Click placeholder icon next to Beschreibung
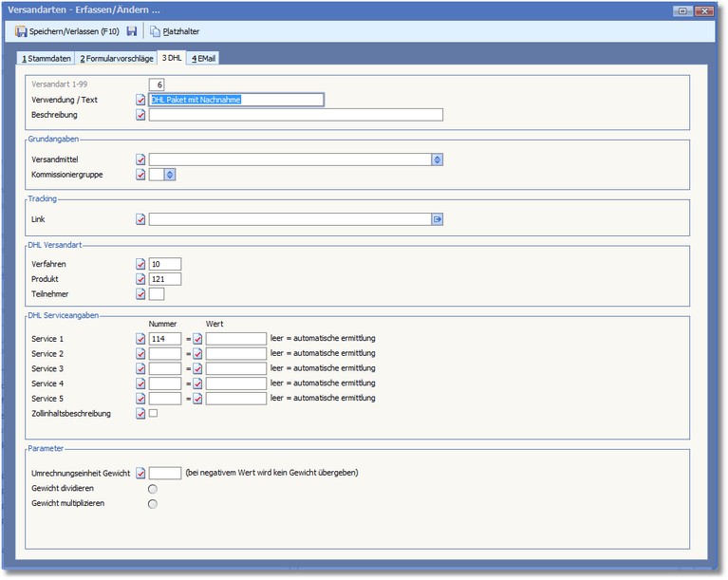728x580 pixels. tap(141, 115)
